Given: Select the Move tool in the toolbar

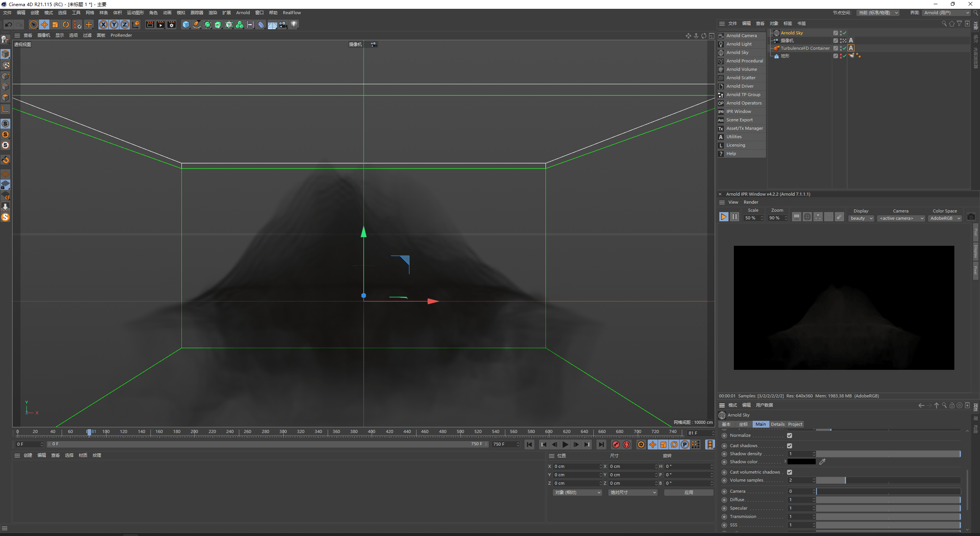Looking at the screenshot, I should 44,25.
